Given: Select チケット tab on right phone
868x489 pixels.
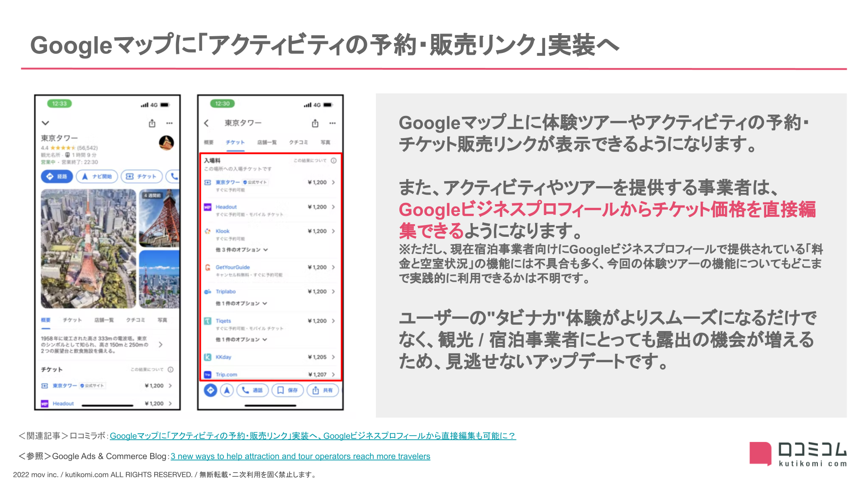Looking at the screenshot, I should (x=235, y=142).
